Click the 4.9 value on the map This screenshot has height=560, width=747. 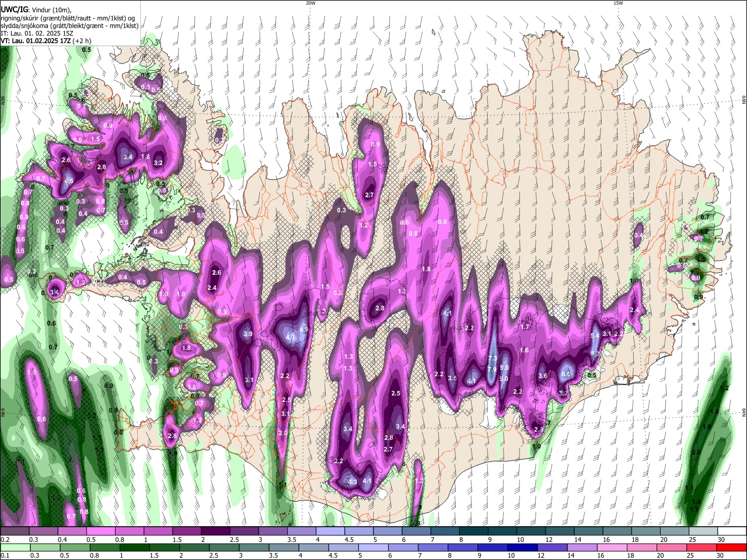(x=303, y=330)
